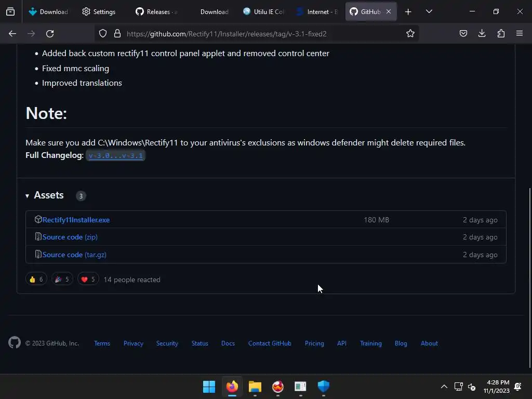Download Source code (zip)
Screen dimensions: 532x399
pos(70,237)
